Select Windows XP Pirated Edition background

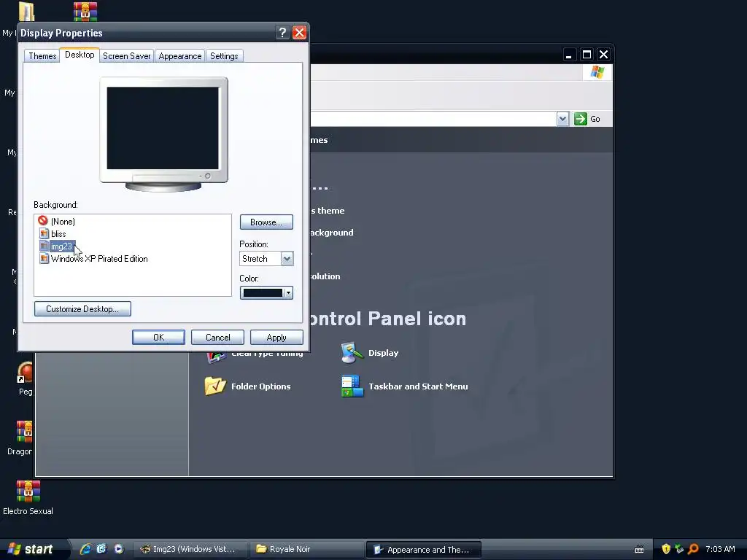pos(94,259)
